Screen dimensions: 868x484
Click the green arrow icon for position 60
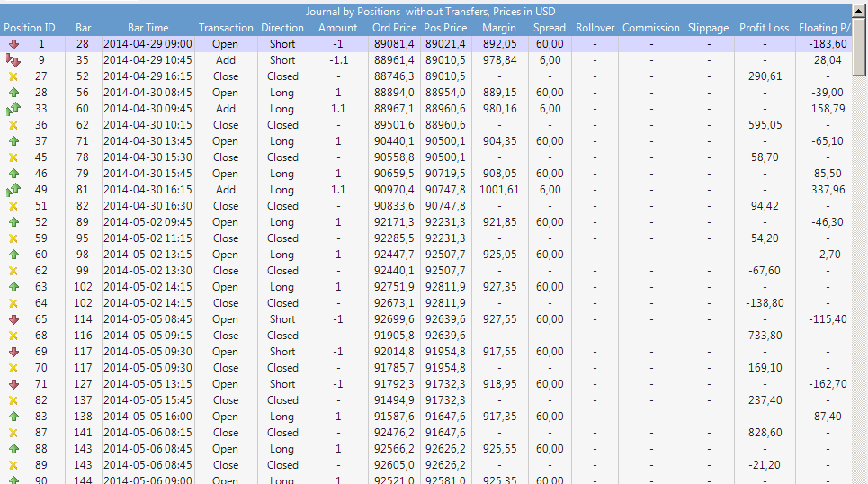pos(13,255)
